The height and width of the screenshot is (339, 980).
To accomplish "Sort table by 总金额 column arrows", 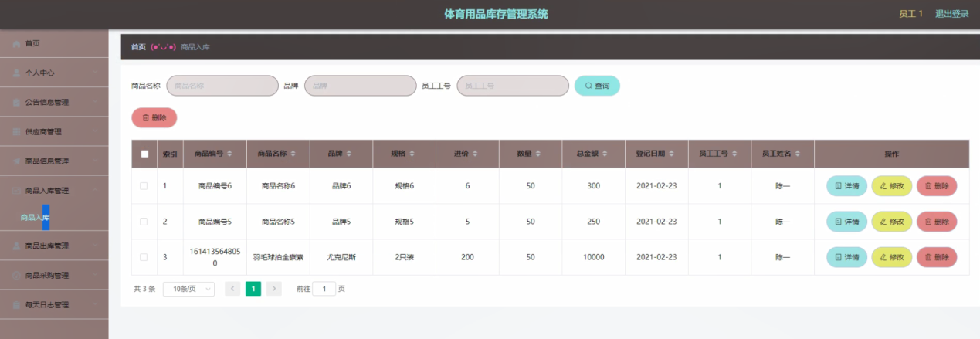I will pyautogui.click(x=605, y=154).
